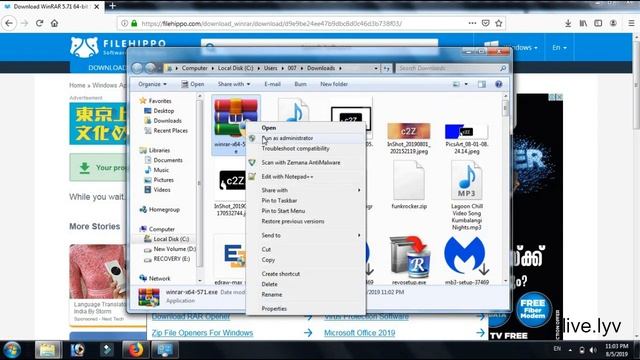Choose Properties in context menu

[x=274, y=309]
